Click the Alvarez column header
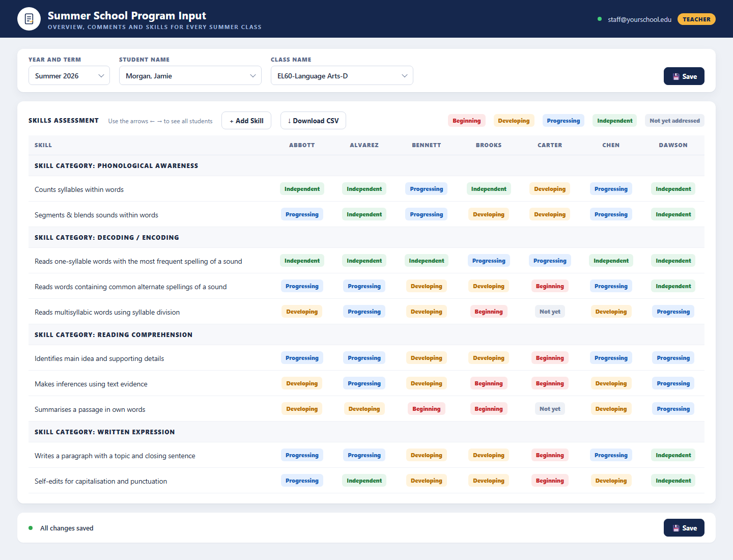This screenshot has width=733, height=560. click(x=364, y=145)
